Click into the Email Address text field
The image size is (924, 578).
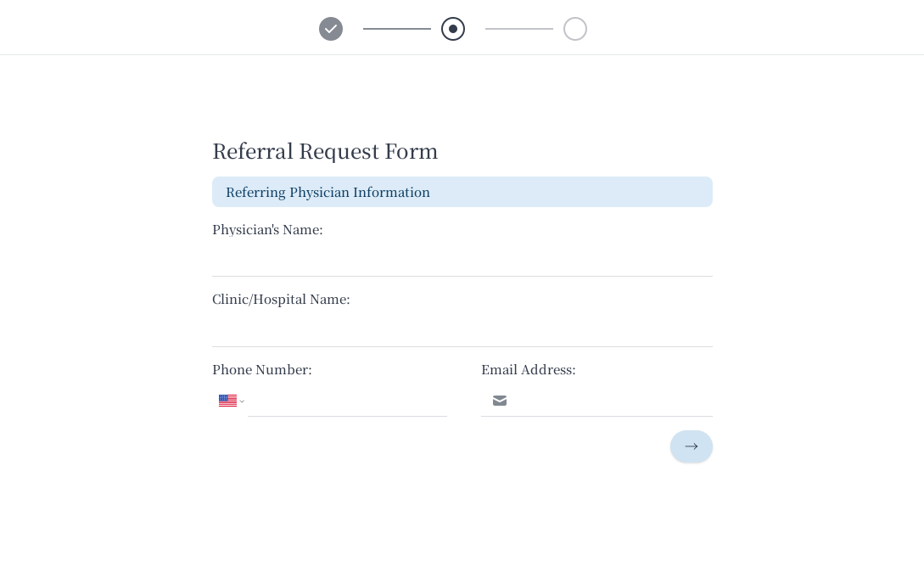(611, 401)
